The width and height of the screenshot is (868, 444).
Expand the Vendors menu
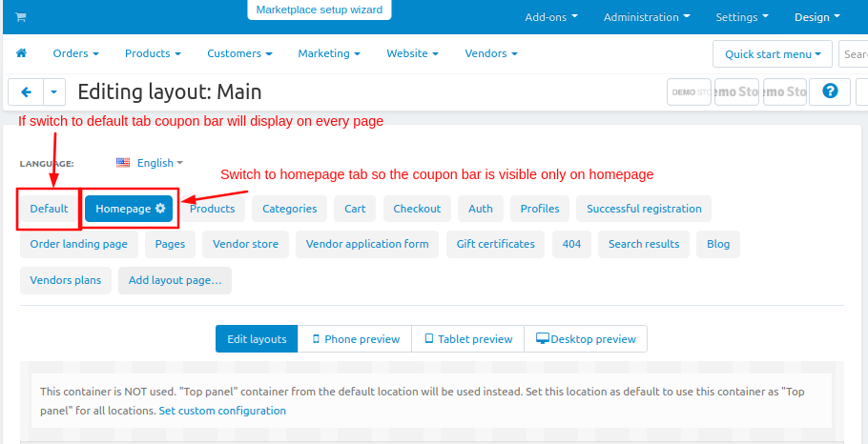click(491, 53)
